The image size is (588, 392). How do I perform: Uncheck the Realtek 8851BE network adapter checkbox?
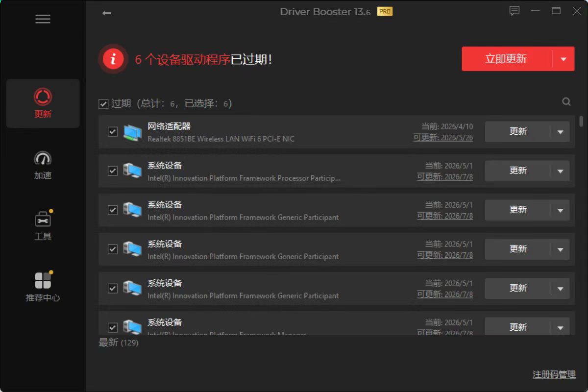[x=113, y=131]
